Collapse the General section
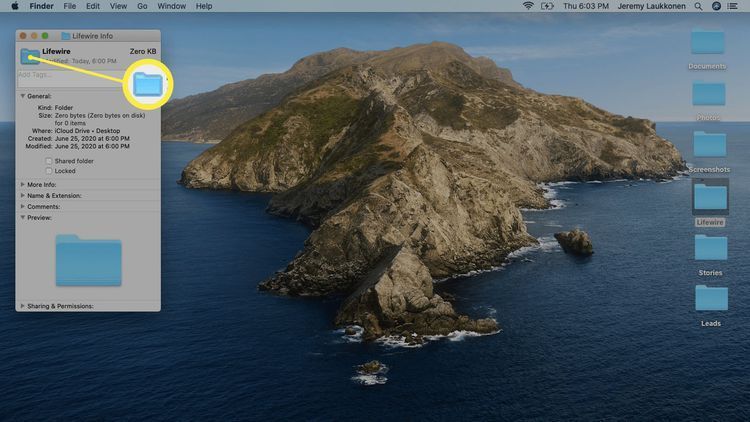 [x=23, y=95]
